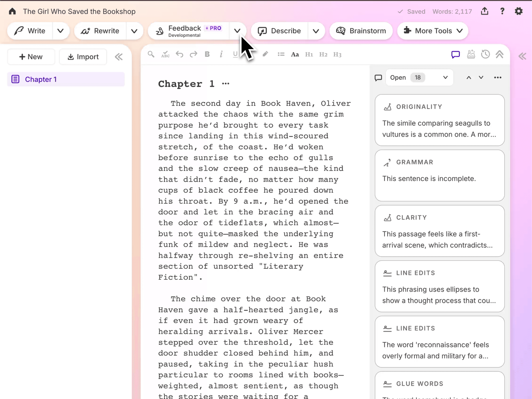Toggle underline formatting
This screenshot has width=532, height=399.
coord(235,54)
